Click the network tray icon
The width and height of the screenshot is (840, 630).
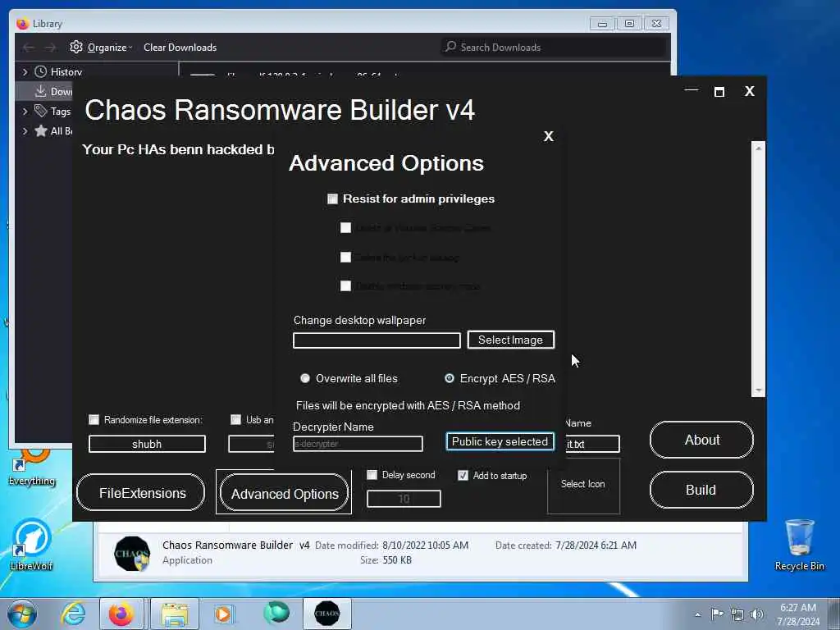737,614
